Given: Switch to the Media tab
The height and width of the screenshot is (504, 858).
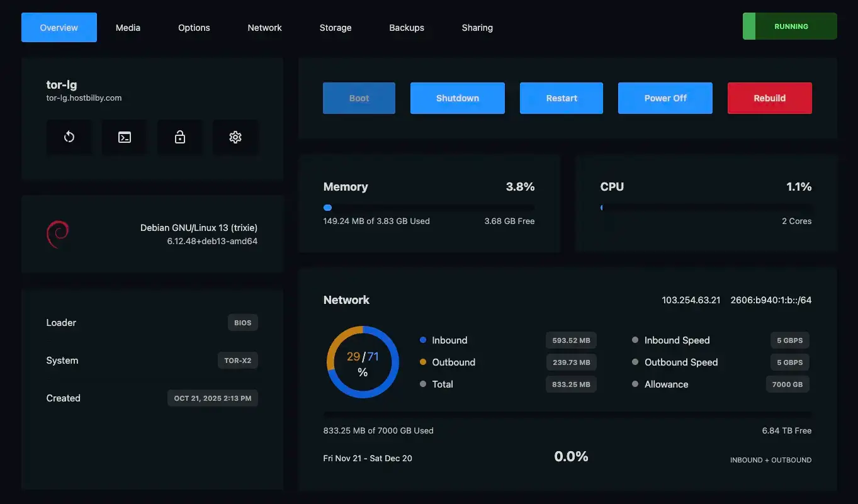Looking at the screenshot, I should (128, 28).
